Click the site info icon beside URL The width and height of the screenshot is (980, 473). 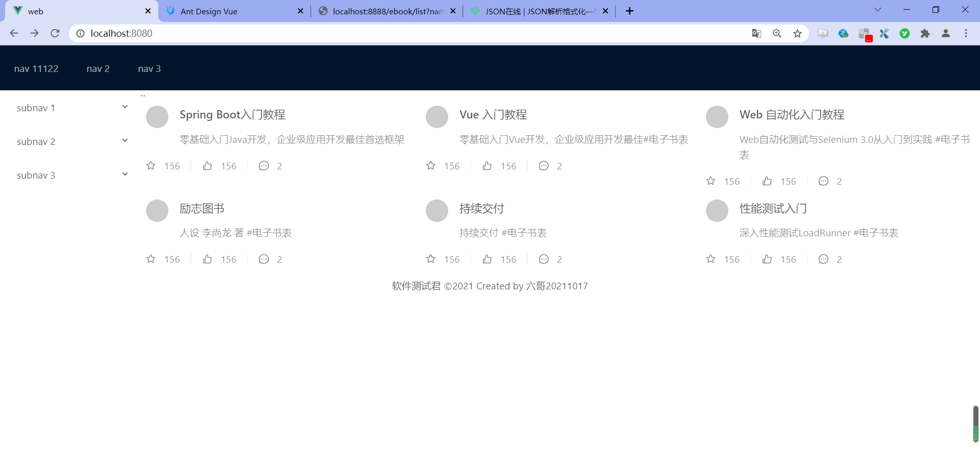pos(80,33)
